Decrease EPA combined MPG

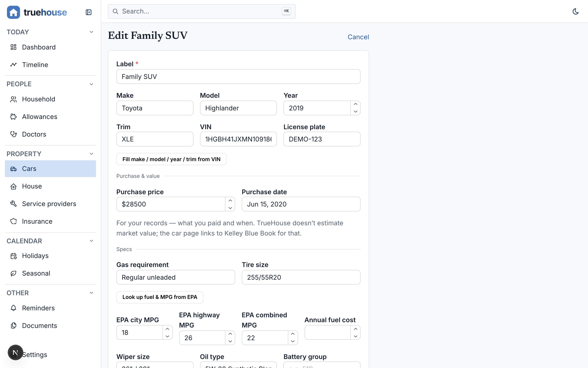[293, 341]
